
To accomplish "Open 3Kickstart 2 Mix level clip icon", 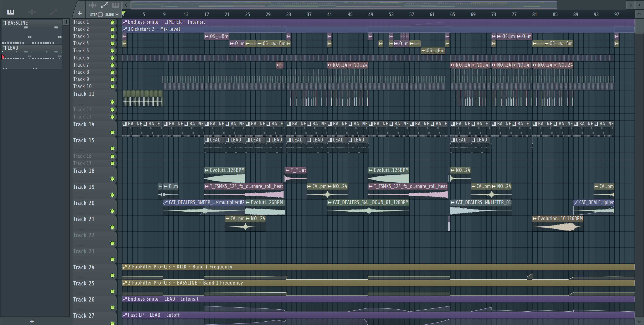I will pyautogui.click(x=125, y=29).
